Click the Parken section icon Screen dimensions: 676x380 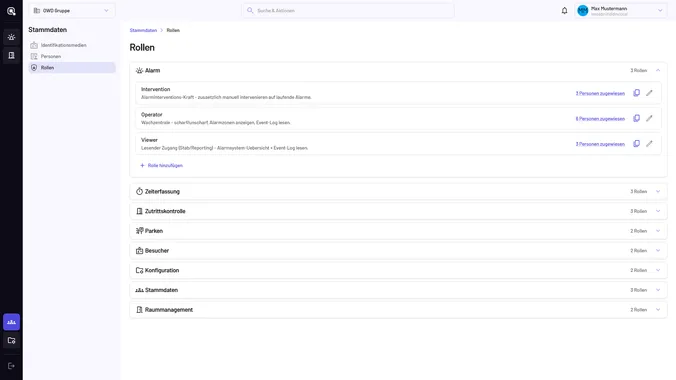[139, 231]
